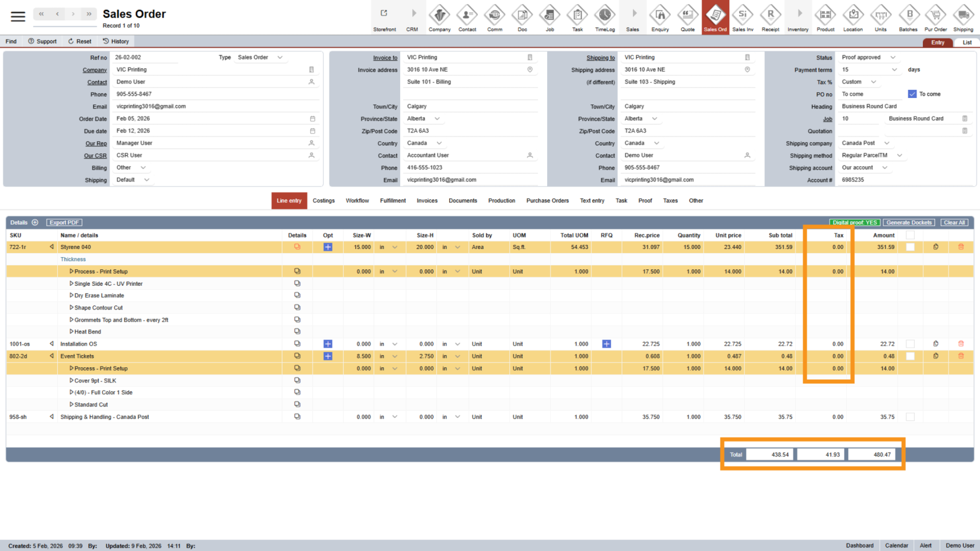The height and width of the screenshot is (551, 980).
Task: Check the Styrene 040 row checkbox
Action: pyautogui.click(x=910, y=247)
